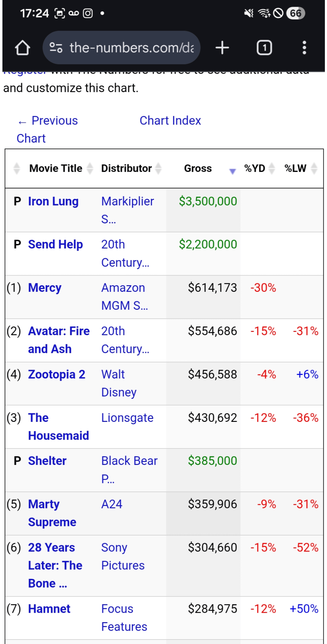This screenshot has width=327, height=644.
Task: Open the A24 distributor link
Action: [112, 504]
